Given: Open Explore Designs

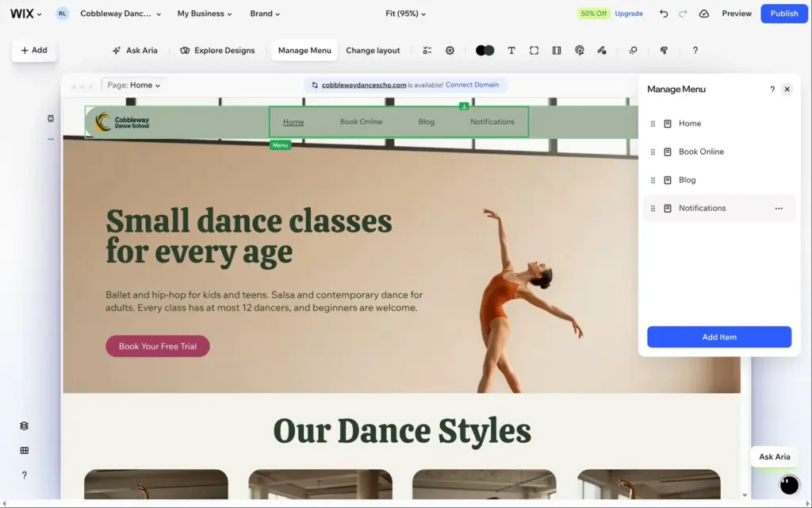Looking at the screenshot, I should click(x=217, y=50).
